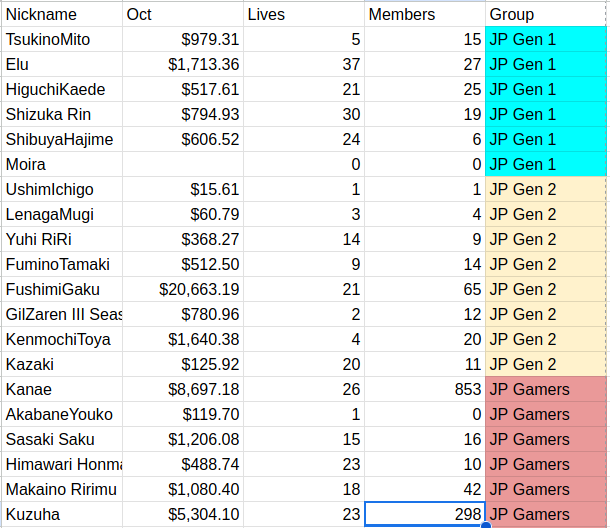This screenshot has width=610, height=528.
Task: Click the JP Gen 2 cell for FushimiGaku
Action: coord(545,289)
